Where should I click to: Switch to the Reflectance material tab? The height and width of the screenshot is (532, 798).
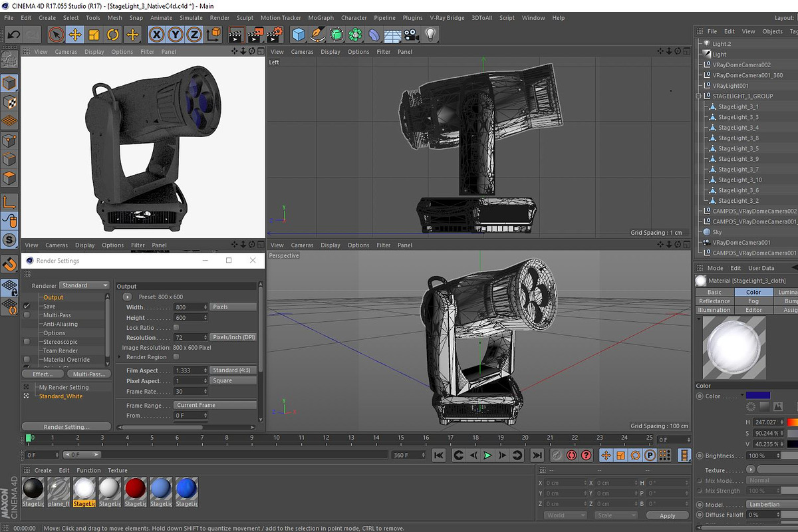pos(714,301)
